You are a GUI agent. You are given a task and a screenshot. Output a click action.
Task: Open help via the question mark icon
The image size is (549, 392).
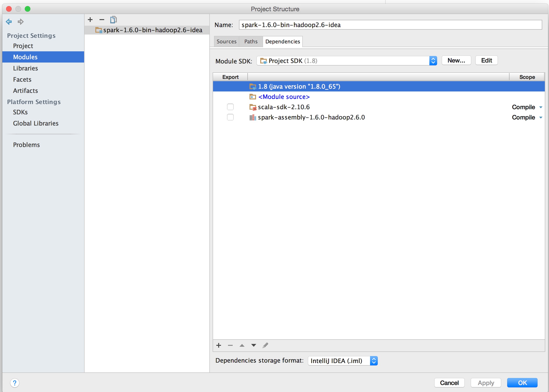click(x=14, y=383)
